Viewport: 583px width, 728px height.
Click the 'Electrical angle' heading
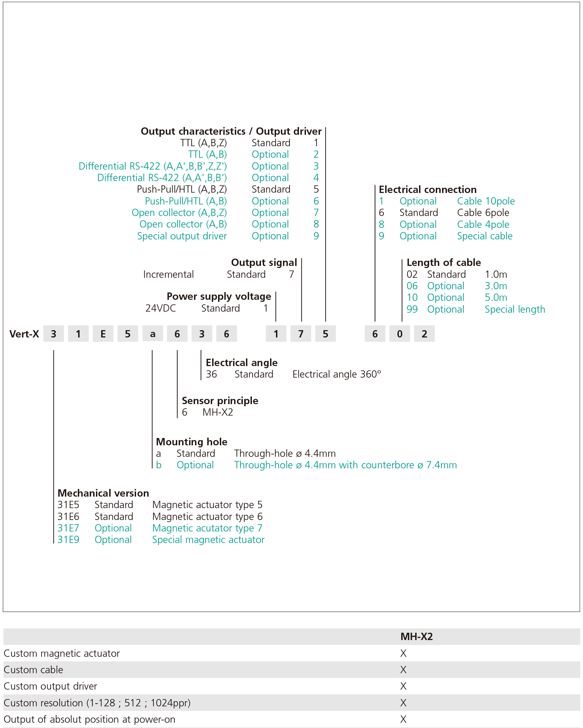click(242, 363)
